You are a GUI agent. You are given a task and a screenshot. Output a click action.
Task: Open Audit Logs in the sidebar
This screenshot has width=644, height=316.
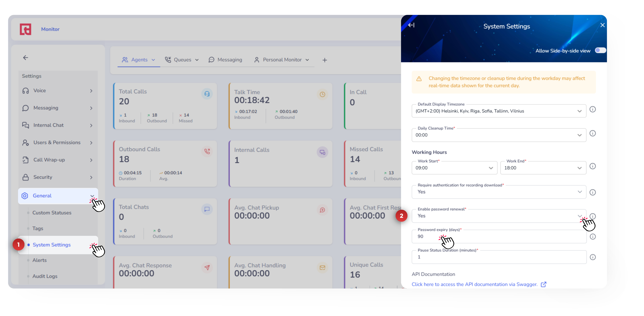pos(45,276)
